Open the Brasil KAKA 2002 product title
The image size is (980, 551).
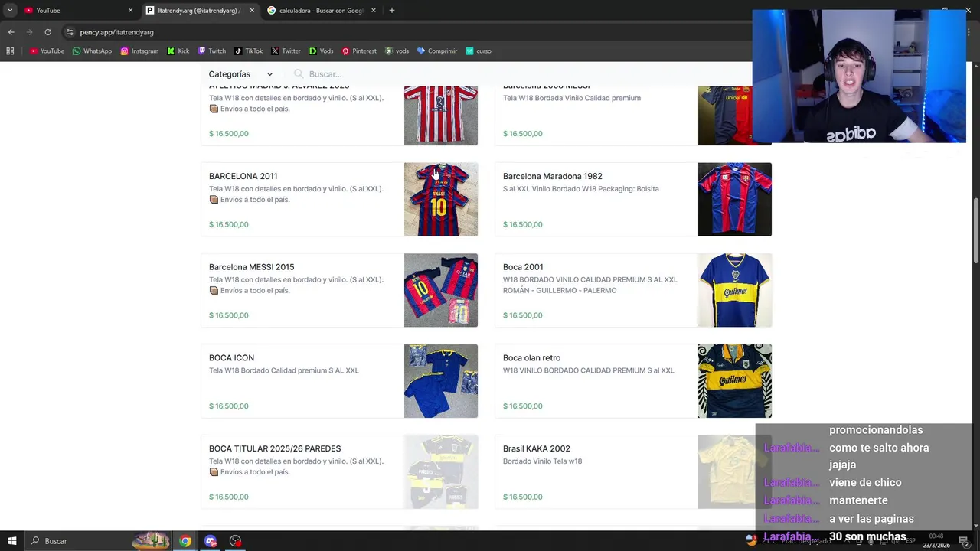537,448
